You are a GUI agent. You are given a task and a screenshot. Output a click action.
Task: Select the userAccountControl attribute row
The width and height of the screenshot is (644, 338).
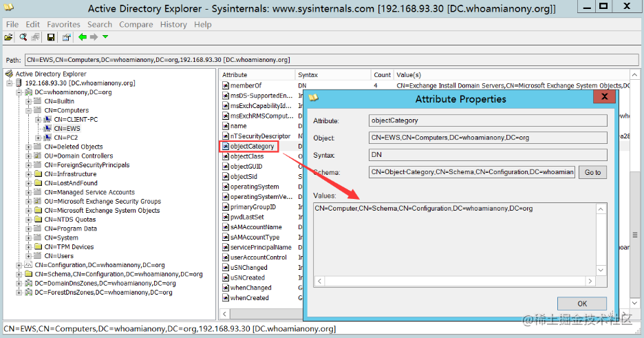(258, 257)
